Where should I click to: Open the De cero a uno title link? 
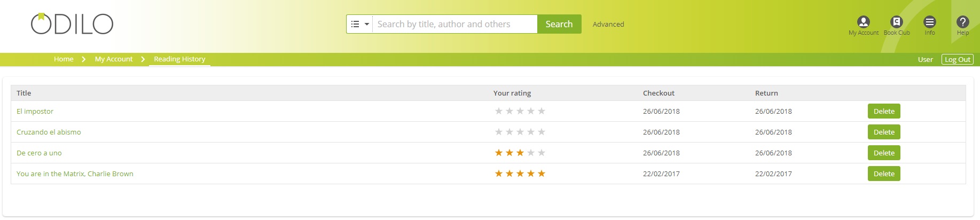[x=39, y=153]
